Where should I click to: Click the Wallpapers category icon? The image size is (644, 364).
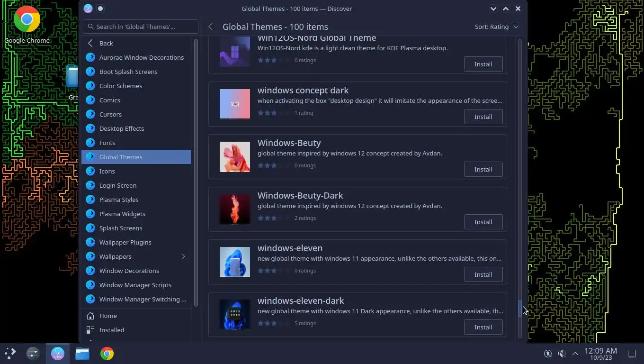[x=90, y=256]
